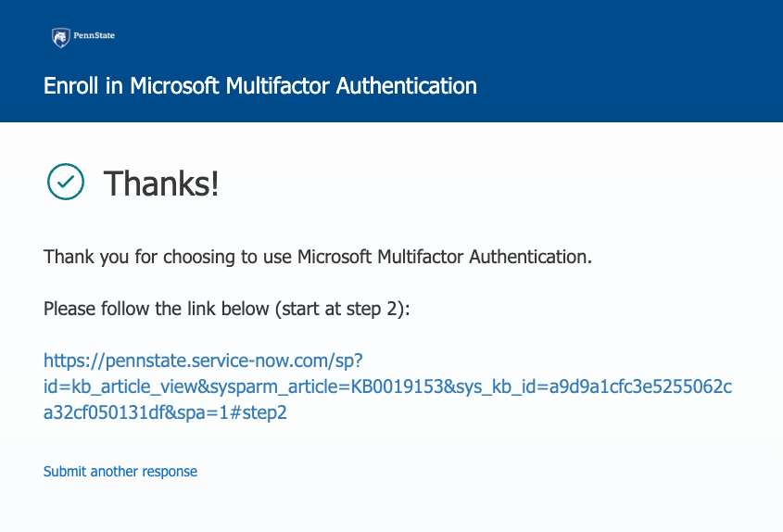Click the PennState wordmark beside the shield

tap(94, 36)
